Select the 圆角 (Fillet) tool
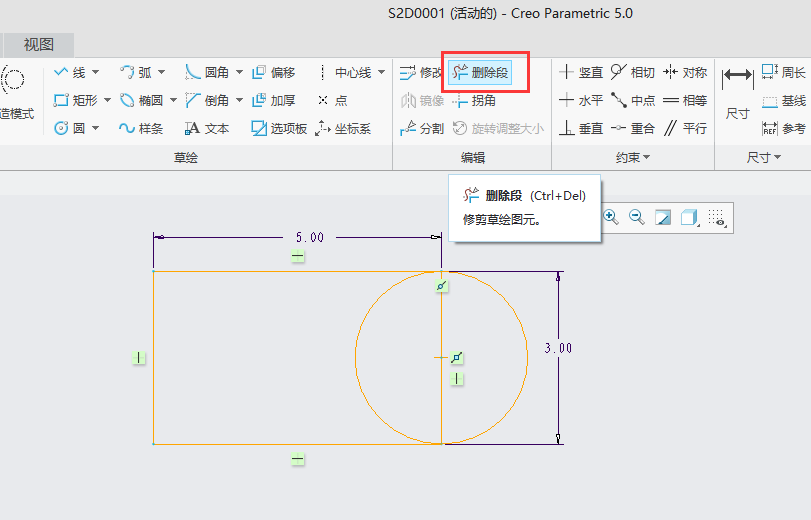The height and width of the screenshot is (520, 811). coord(207,72)
